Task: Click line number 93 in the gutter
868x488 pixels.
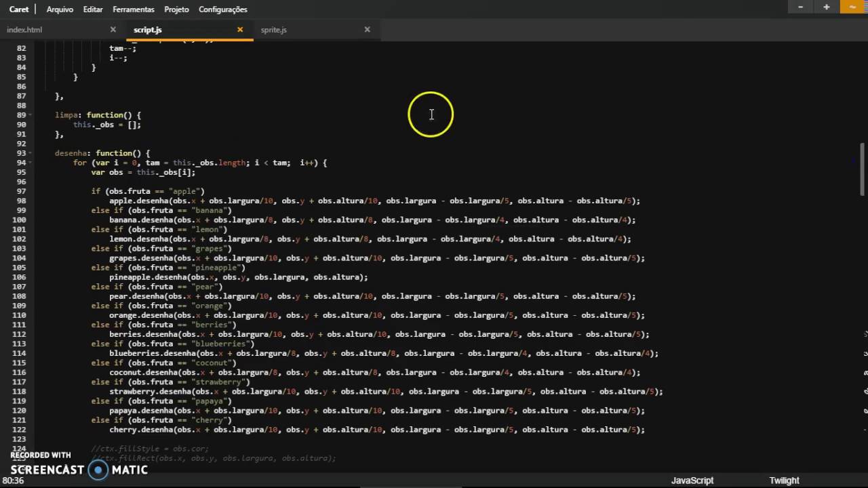Action: coord(21,153)
